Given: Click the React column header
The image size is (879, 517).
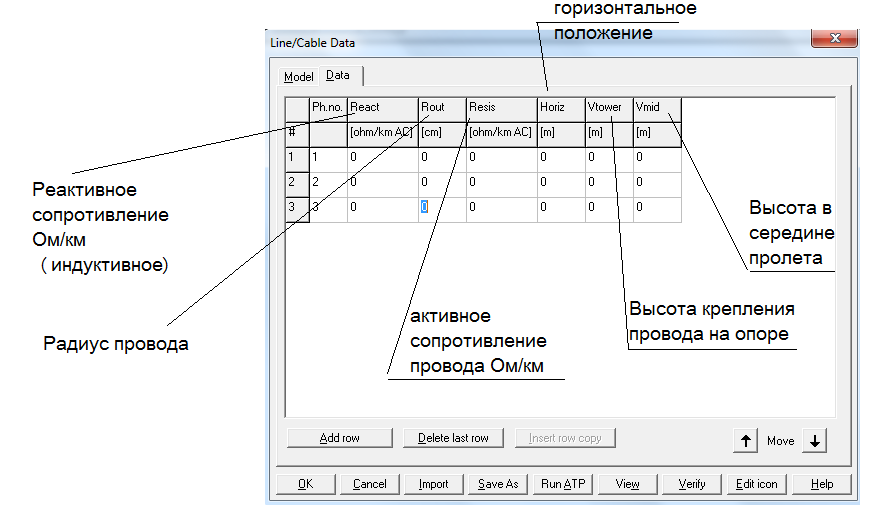Looking at the screenshot, I should [x=383, y=109].
